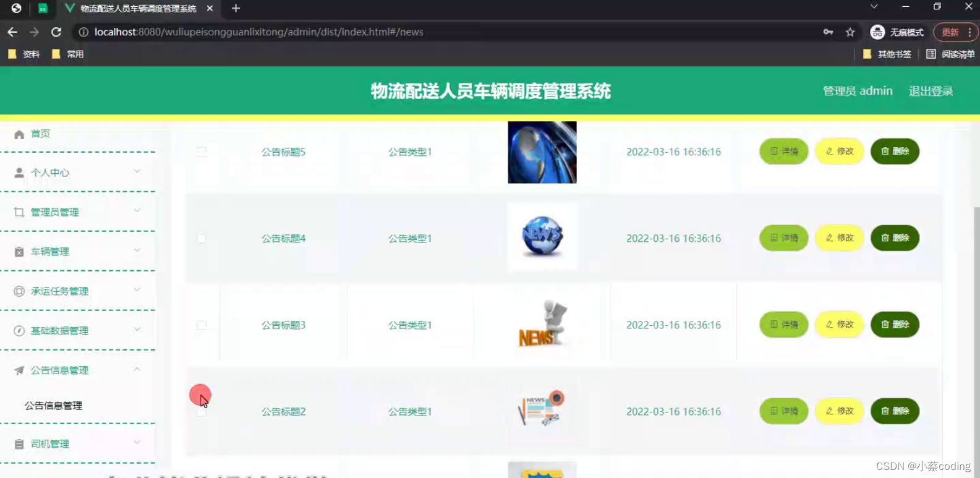Image resolution: width=980 pixels, height=478 pixels.
Task: Select 公告信息管理 submenu item
Action: (x=53, y=406)
